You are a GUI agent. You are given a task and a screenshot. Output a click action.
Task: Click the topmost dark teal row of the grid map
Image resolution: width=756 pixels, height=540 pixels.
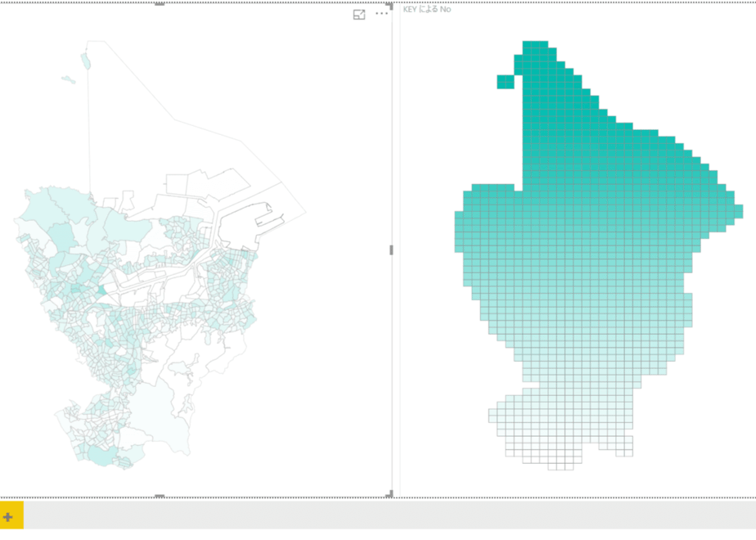535,44
